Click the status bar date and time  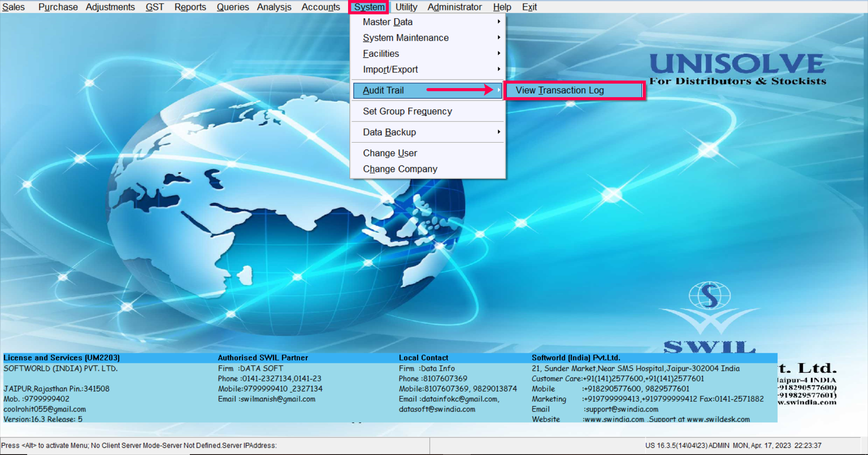777,446
